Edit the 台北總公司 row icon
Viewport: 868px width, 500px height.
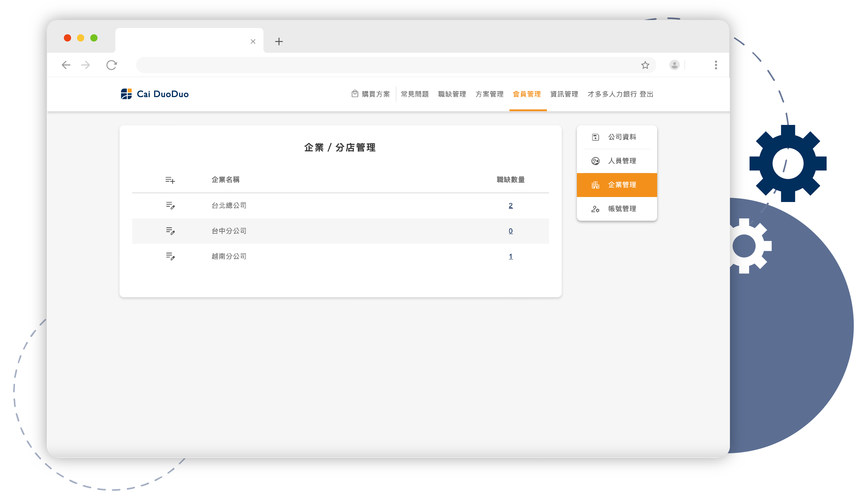point(170,206)
